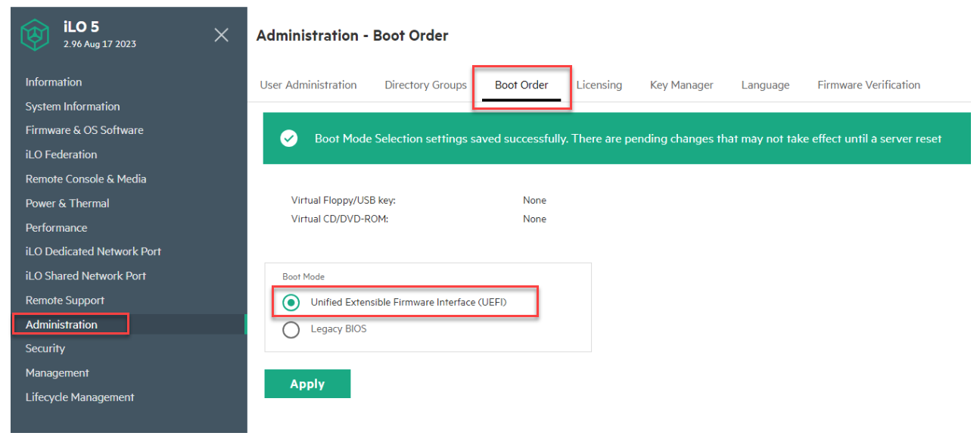Click the iLO 5 hexagon logo icon
This screenshot has width=980, height=439.
[34, 35]
